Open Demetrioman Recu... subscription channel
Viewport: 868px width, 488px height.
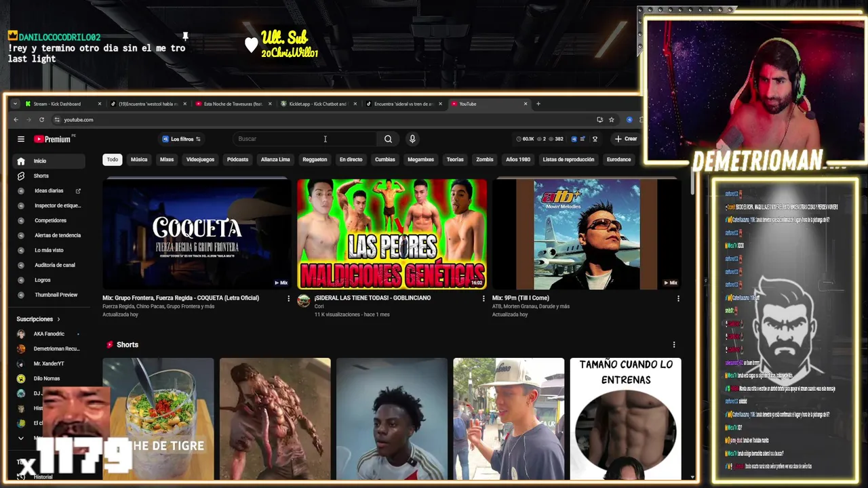click(50, 349)
